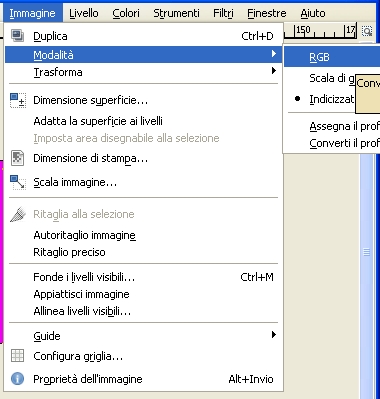Click the Configura griglia grid icon
The width and height of the screenshot is (380, 399).
[17, 356]
